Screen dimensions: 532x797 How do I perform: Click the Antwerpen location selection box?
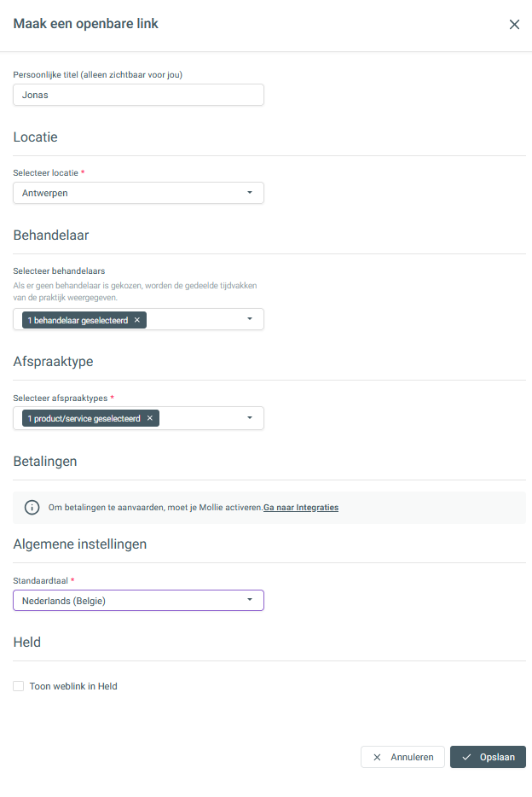[139, 193]
